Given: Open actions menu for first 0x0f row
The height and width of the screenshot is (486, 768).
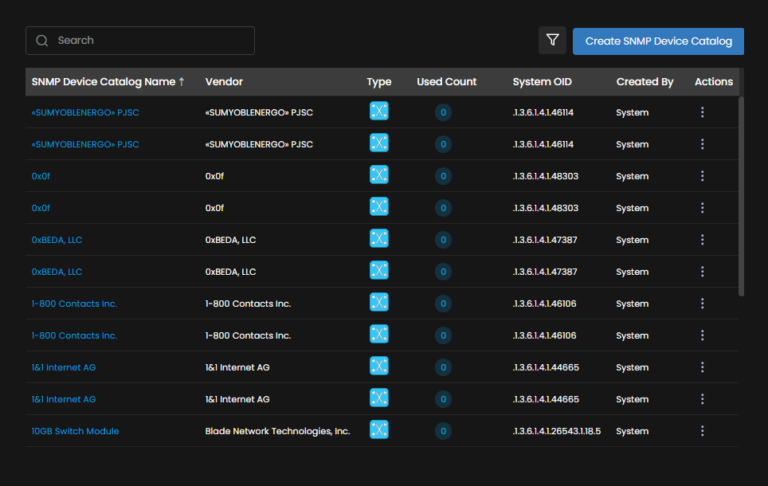Looking at the screenshot, I should point(702,176).
